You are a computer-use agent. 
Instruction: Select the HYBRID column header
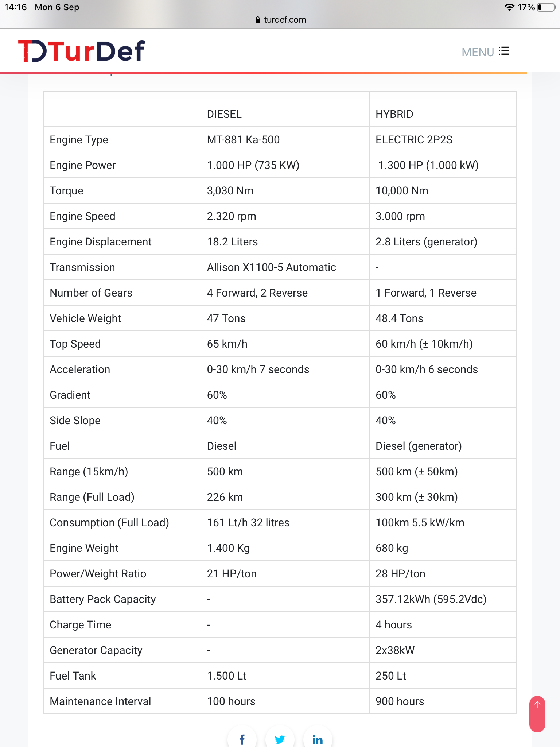(394, 114)
